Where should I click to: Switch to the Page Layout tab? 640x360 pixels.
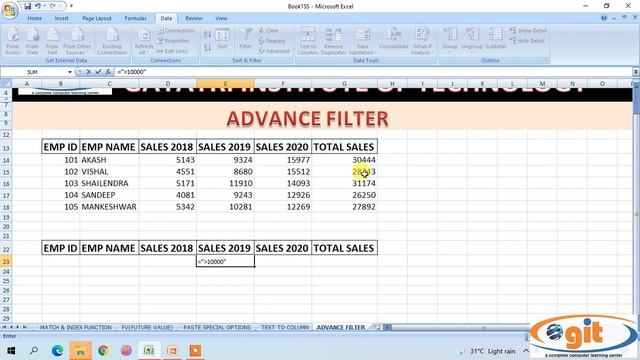tap(97, 18)
